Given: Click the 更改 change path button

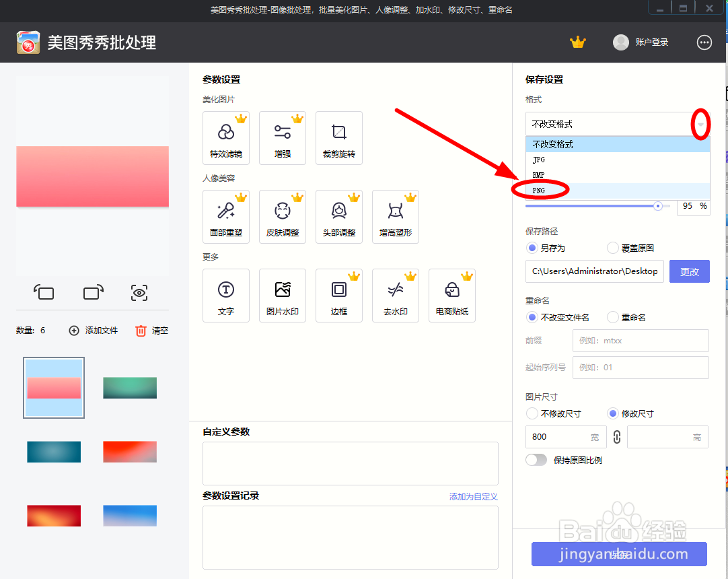Looking at the screenshot, I should (690, 271).
